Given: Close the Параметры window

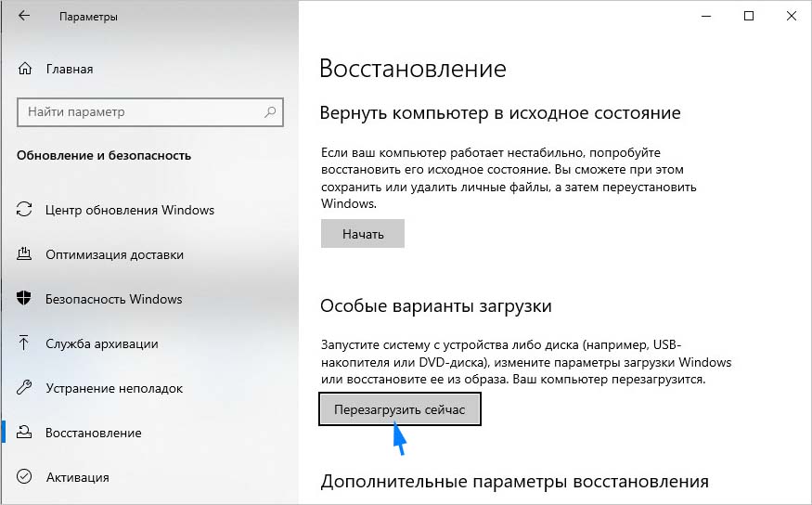Looking at the screenshot, I should [791, 16].
